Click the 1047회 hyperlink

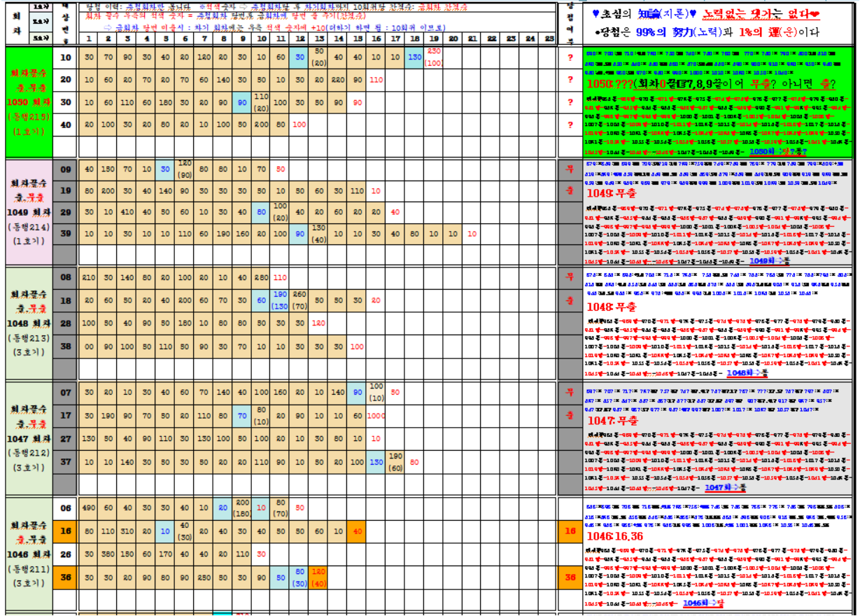(720, 487)
